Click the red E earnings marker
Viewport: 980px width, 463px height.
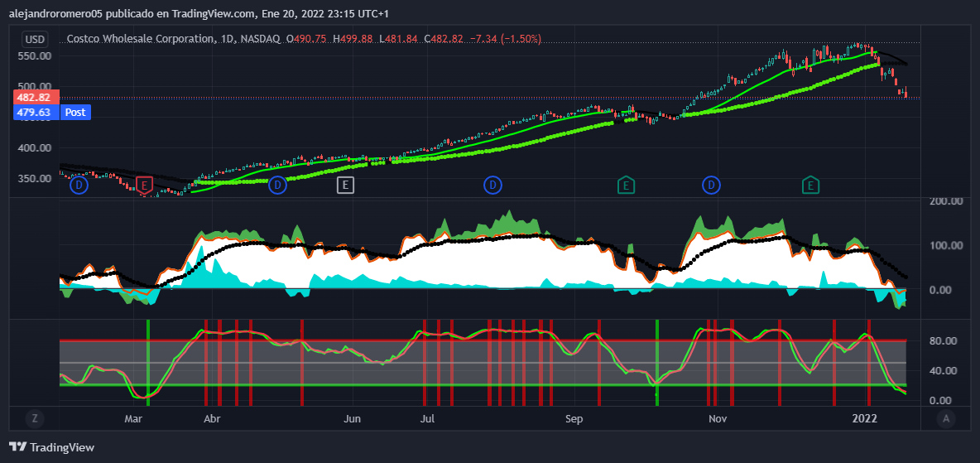[144, 185]
